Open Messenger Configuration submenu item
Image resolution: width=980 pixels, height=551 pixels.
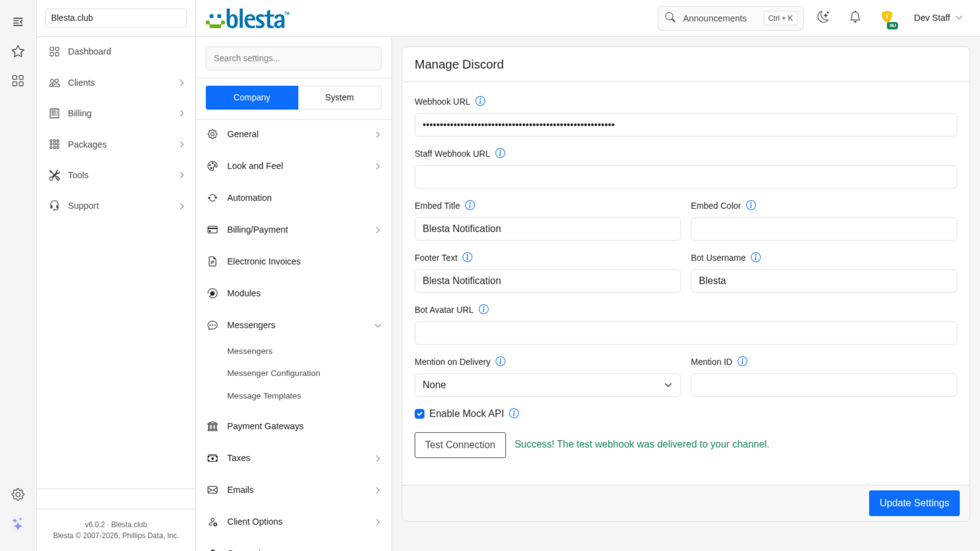pos(274,373)
